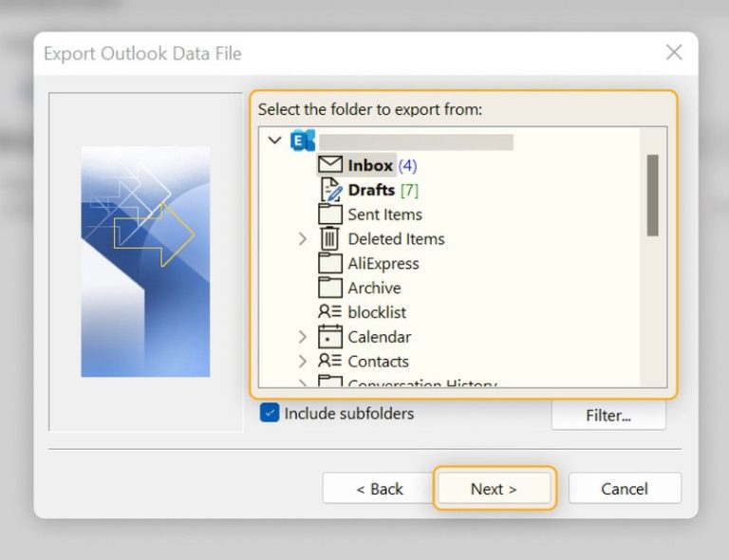Click the Contacts people icon
The height and width of the screenshot is (560, 729).
(330, 362)
